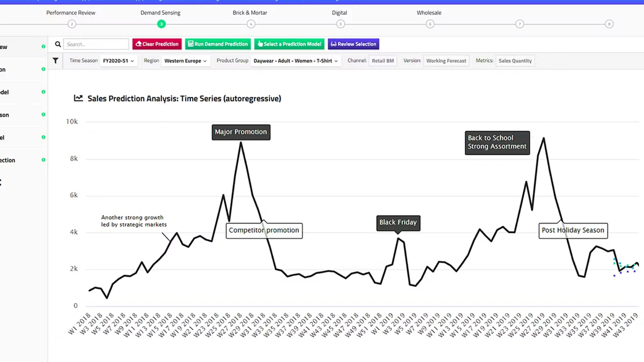Switch to the Digital step label
Viewport: 644px width, 362px height.
[x=339, y=13]
